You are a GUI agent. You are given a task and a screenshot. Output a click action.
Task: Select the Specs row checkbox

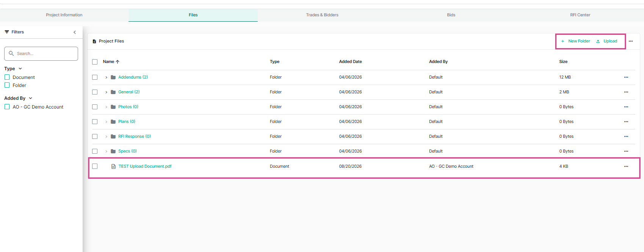[x=95, y=151]
